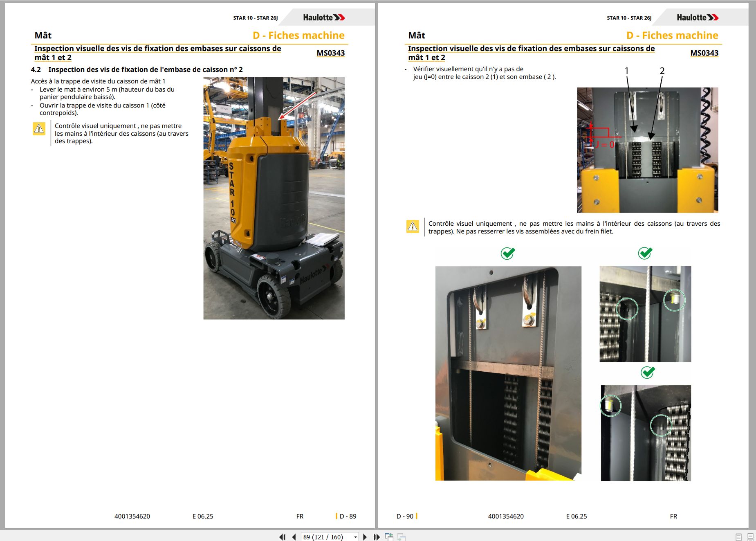The width and height of the screenshot is (756, 541).
Task: Click 'D - Fiches machine' on the right page
Action: 672,35
